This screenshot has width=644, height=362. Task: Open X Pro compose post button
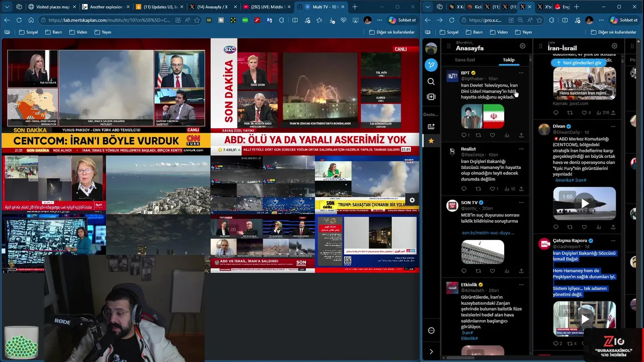click(x=431, y=65)
